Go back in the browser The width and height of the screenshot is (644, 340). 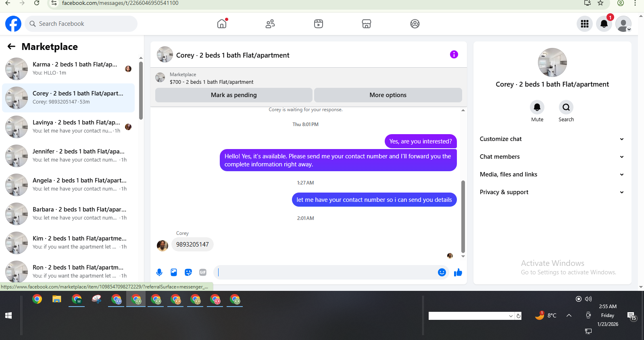click(x=8, y=3)
